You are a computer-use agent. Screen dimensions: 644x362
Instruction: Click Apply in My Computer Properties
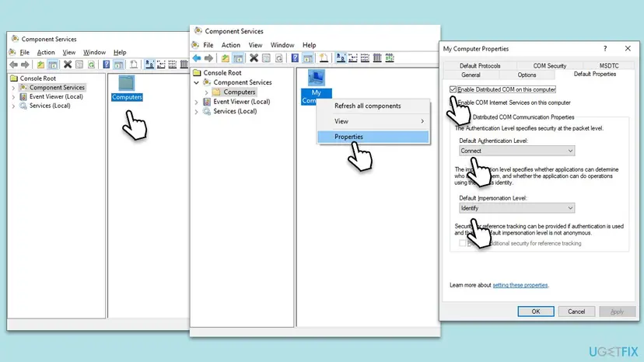[x=617, y=312]
